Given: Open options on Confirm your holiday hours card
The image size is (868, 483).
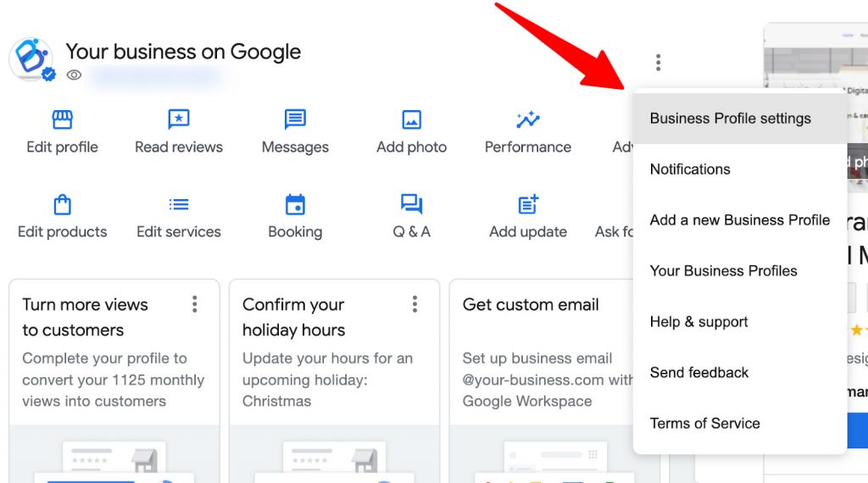Looking at the screenshot, I should click(415, 303).
